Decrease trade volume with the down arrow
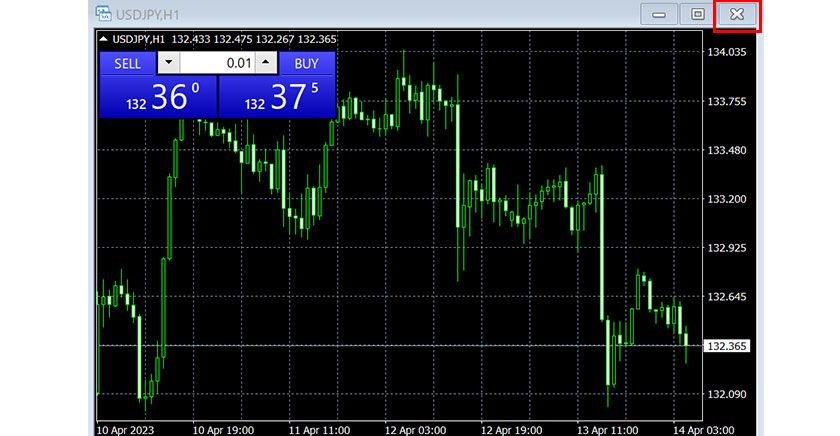Screen dimensions: 840x436 (x=168, y=63)
